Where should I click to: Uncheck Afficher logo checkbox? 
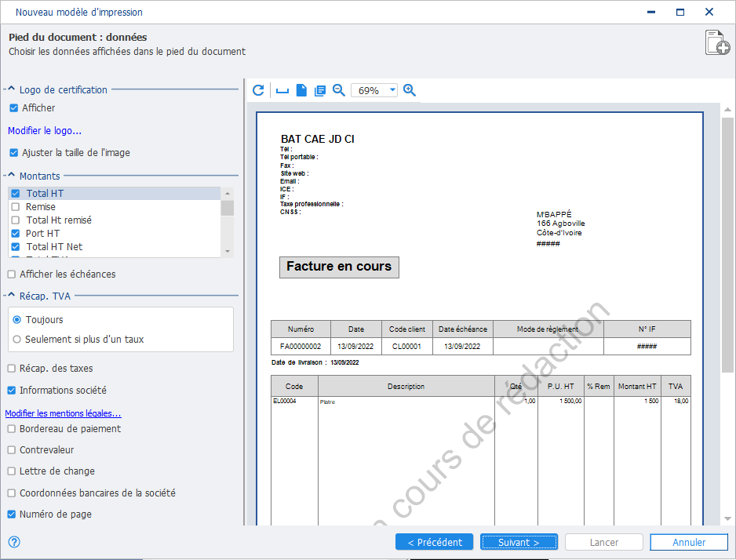14,108
